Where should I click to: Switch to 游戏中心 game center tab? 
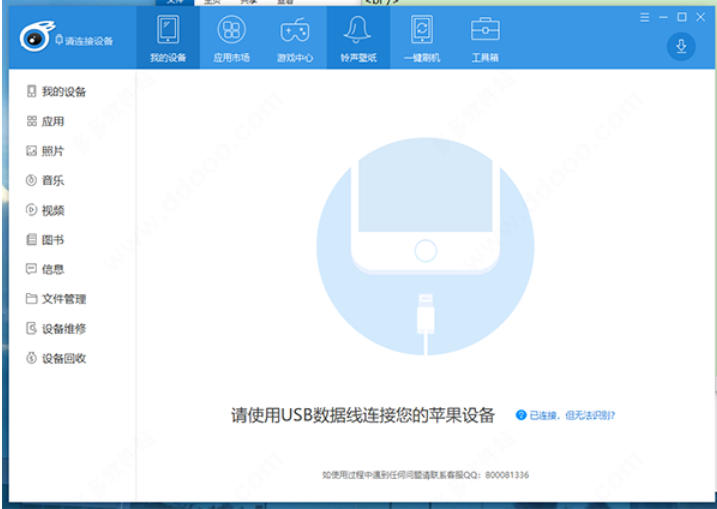tap(295, 38)
